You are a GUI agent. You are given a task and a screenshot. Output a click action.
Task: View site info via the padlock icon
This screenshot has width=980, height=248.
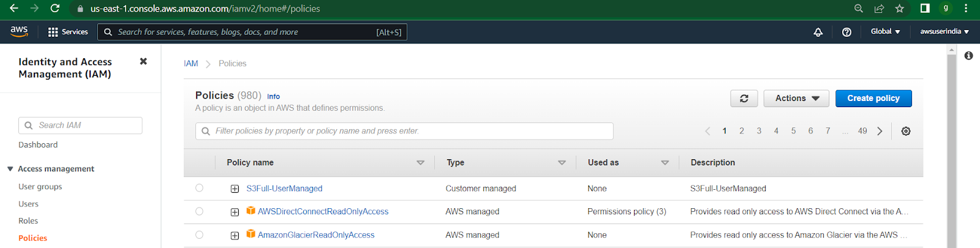tap(80, 9)
